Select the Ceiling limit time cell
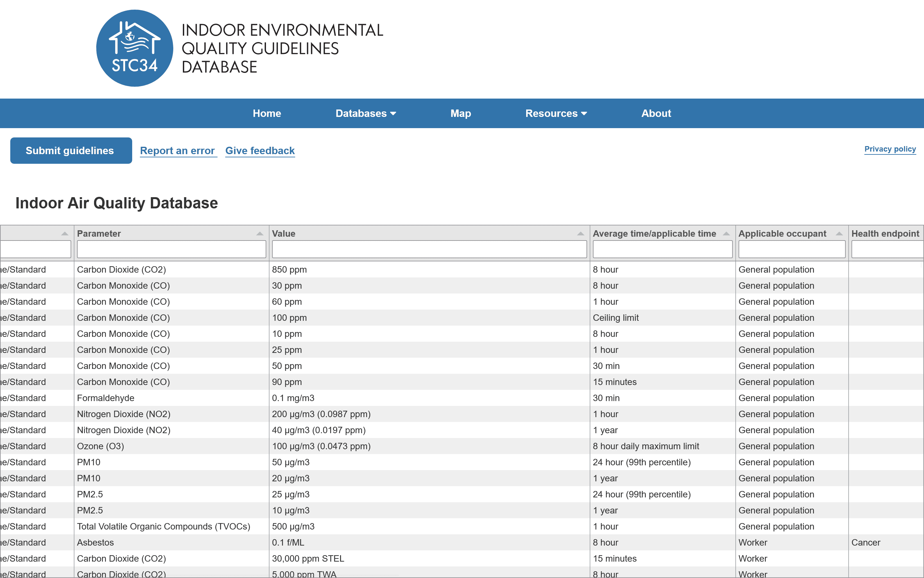Screen dimensions: 924x578 tap(663, 318)
